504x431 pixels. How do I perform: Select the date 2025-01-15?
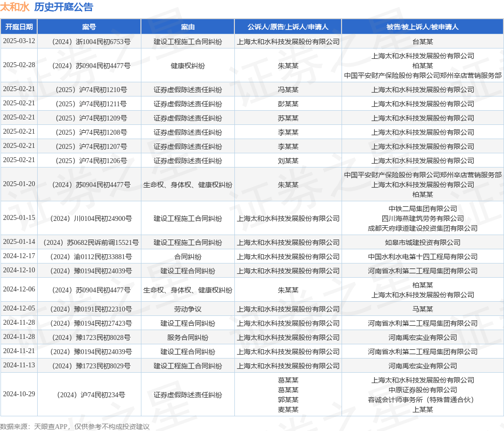(x=19, y=218)
